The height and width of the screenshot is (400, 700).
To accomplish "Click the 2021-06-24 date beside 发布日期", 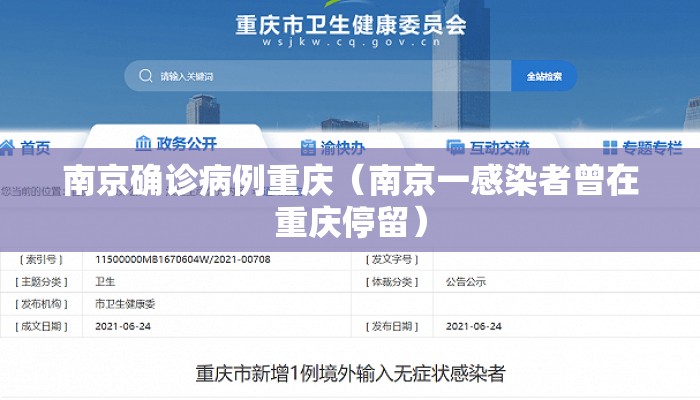I will pos(474,326).
